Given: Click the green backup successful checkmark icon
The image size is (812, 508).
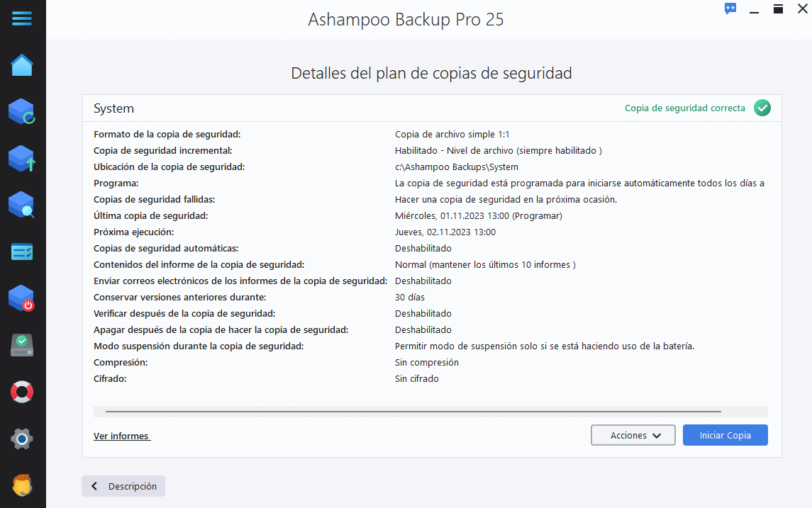Looking at the screenshot, I should 762,108.
